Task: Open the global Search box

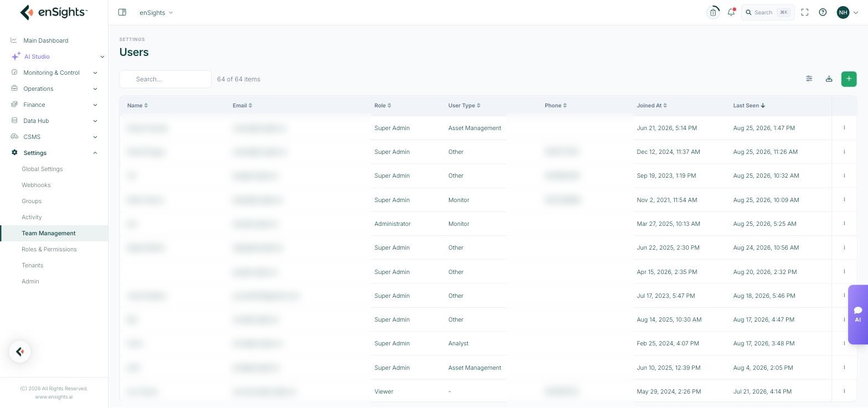Action: click(x=768, y=12)
